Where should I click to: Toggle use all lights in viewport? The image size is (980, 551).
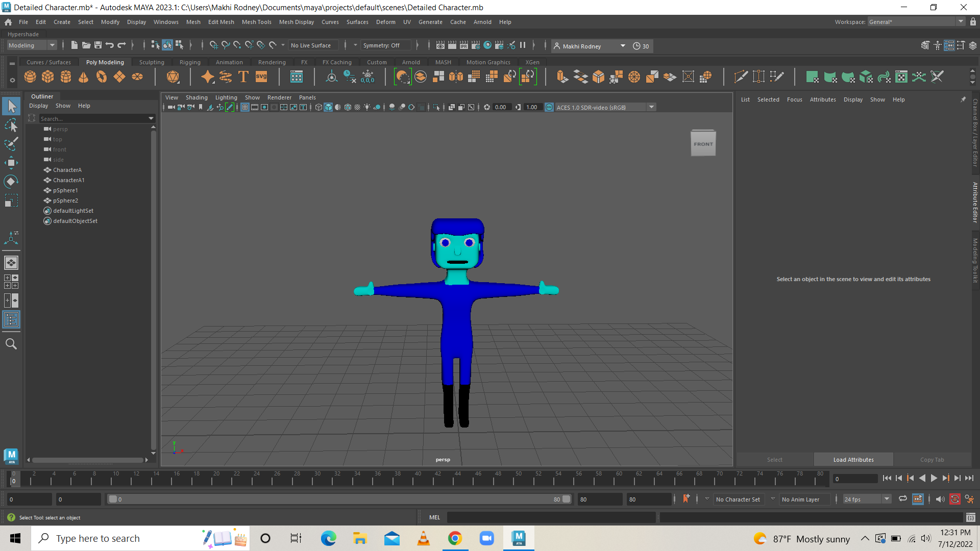(x=367, y=107)
